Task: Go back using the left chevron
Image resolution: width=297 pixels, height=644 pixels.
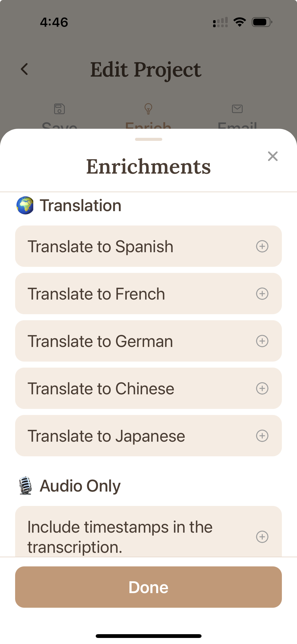Action: (24, 69)
